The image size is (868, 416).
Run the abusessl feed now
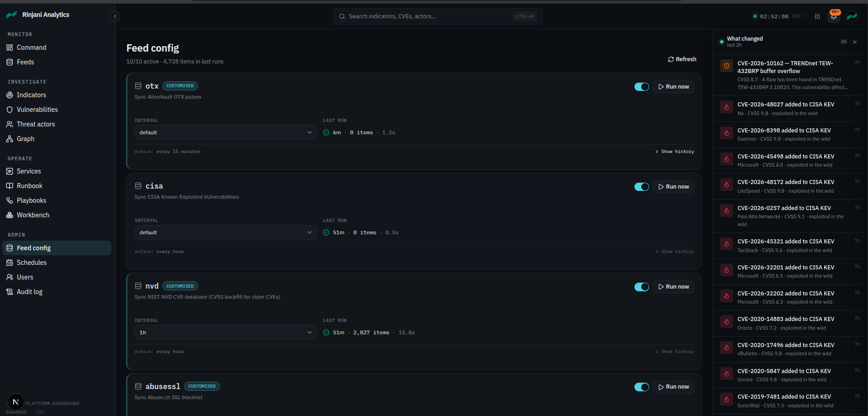tap(674, 387)
